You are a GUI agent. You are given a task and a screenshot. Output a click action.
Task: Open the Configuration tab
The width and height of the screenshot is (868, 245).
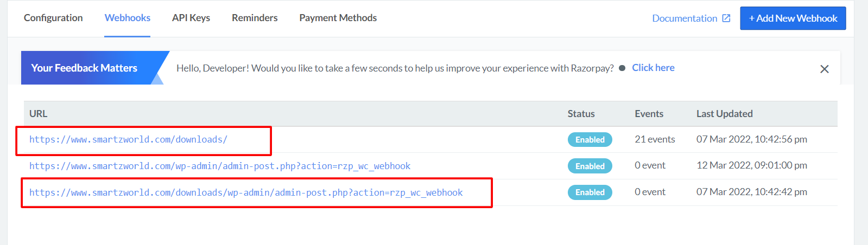(x=53, y=18)
